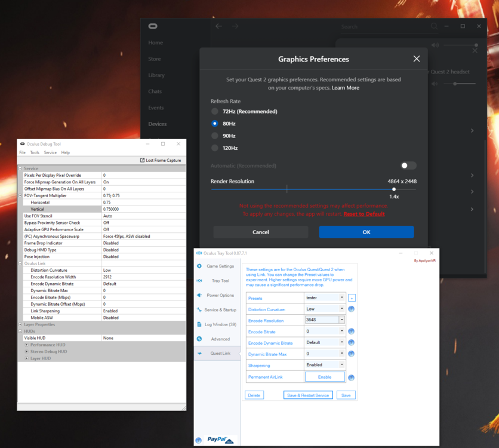Open Log Window (39) section

[220, 324]
